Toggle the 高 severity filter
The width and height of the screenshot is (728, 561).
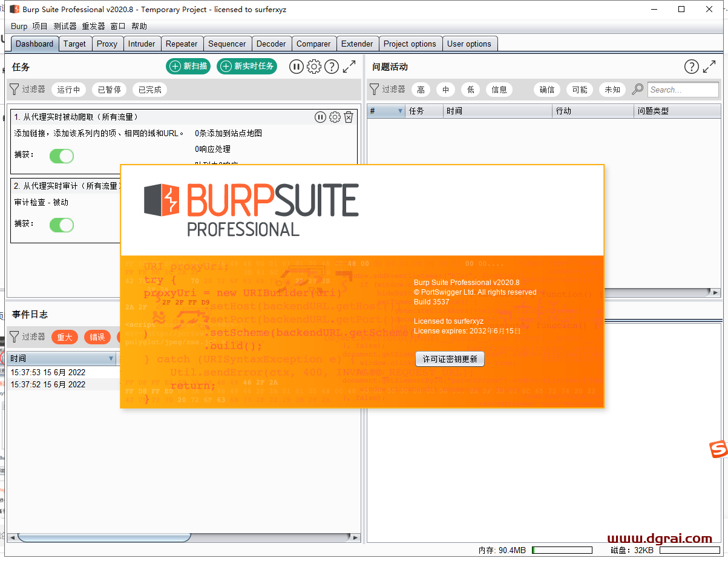[421, 90]
